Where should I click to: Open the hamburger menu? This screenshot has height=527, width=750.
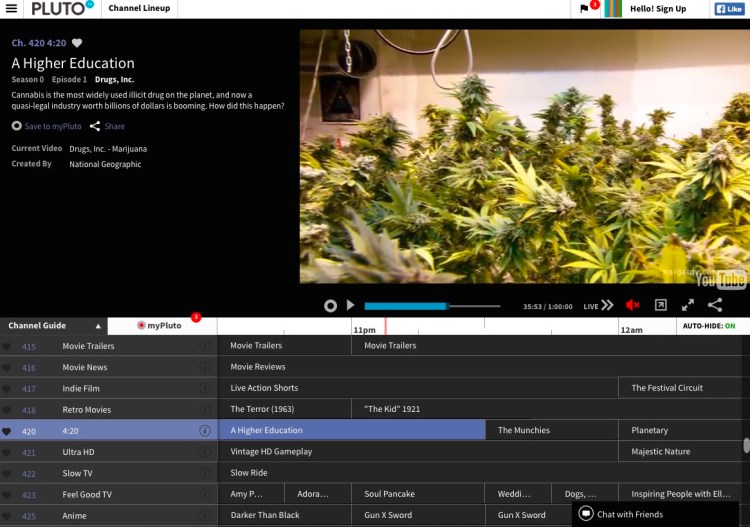point(11,9)
